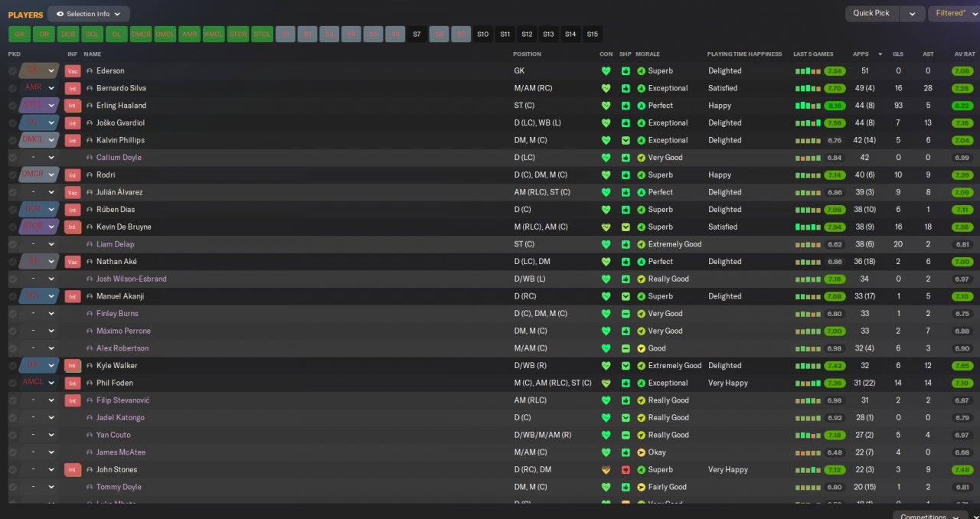980x519 pixels.
Task: Click Kalvin Phillips' match sharpness icon
Action: click(626, 140)
